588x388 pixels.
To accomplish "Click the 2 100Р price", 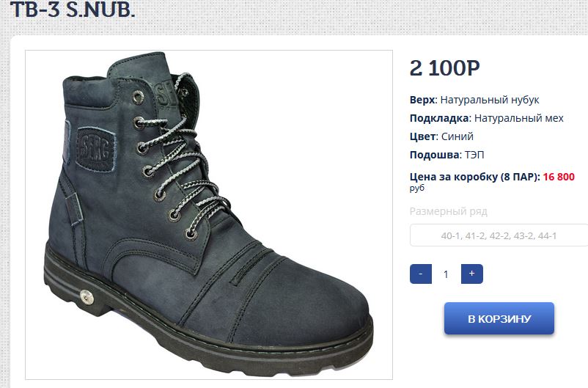I will (444, 68).
